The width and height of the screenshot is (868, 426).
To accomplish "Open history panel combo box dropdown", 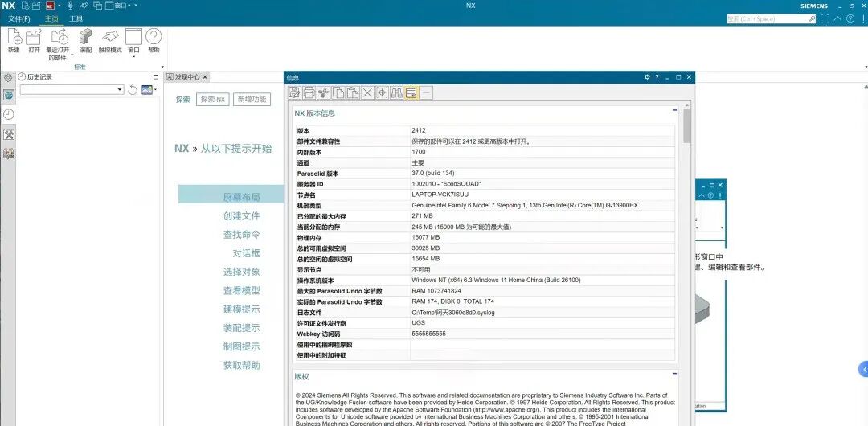I will (120, 90).
